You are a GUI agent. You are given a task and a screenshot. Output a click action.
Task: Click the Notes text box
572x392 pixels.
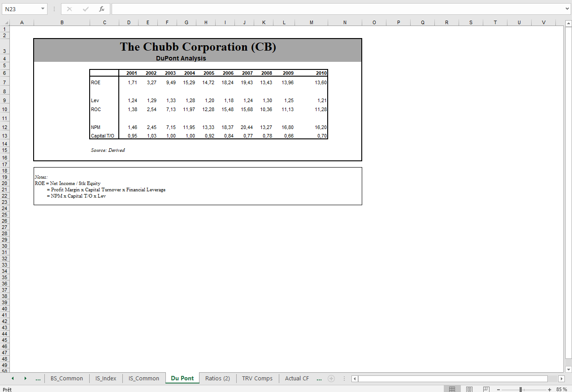pos(198,186)
